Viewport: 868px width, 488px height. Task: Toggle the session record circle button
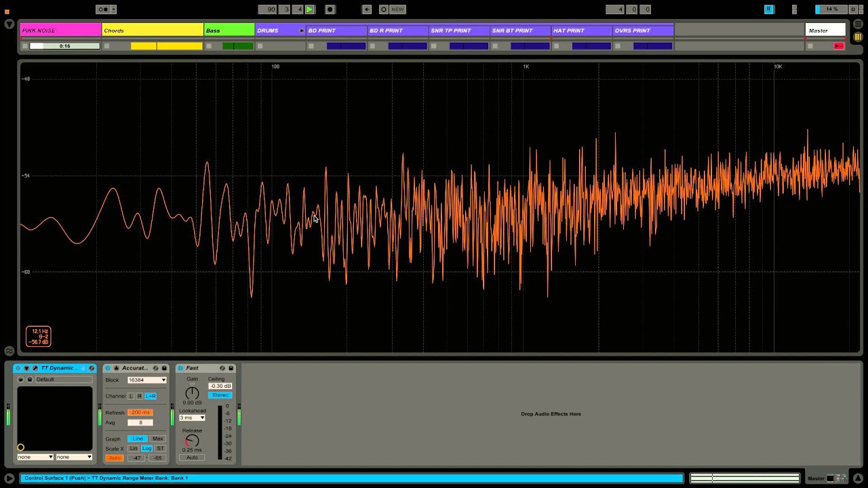[383, 9]
